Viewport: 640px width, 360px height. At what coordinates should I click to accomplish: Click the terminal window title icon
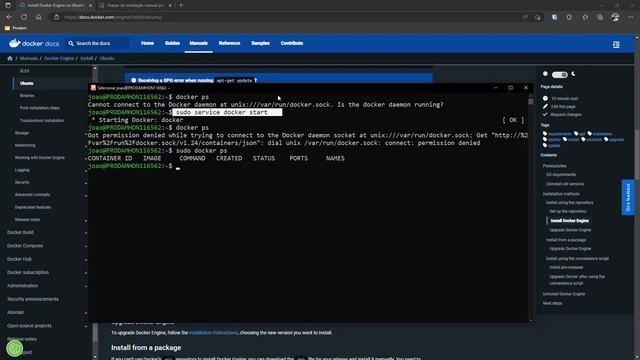point(93,88)
